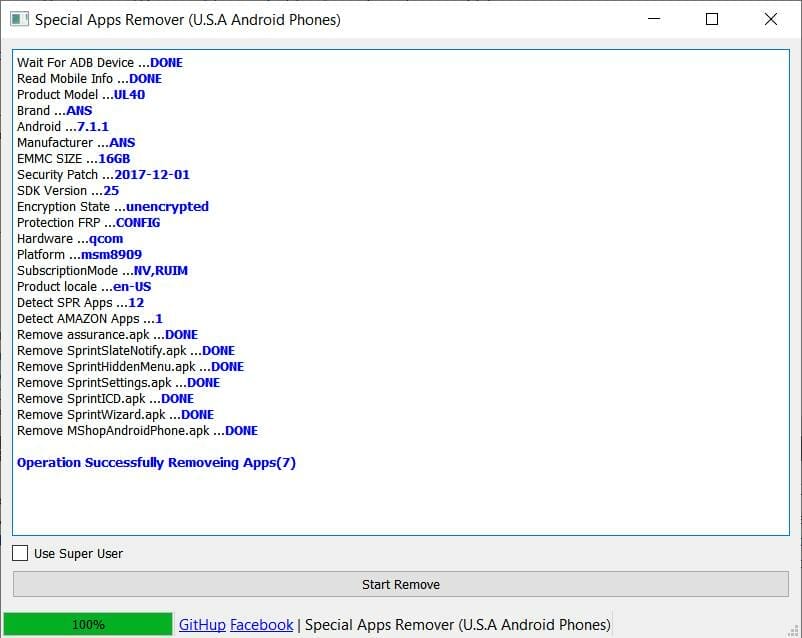
Task: Click the EMMC SIZE ...16GB log entry
Action: [x=72, y=158]
